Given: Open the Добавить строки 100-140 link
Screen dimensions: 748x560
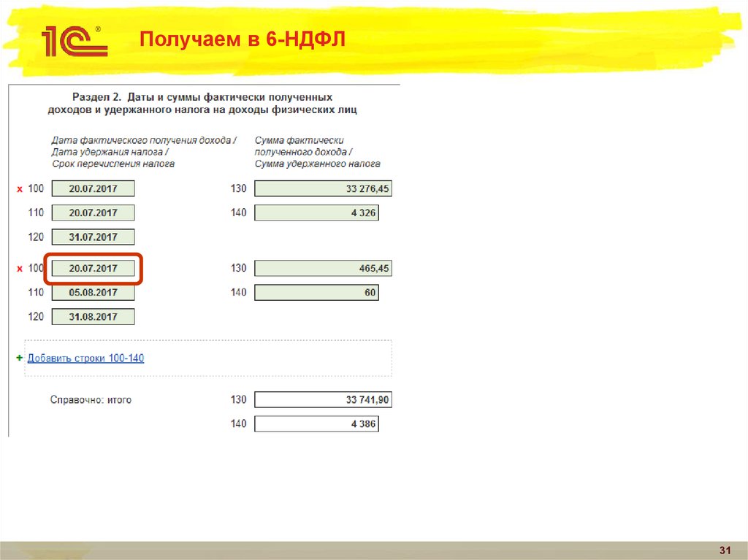Looking at the screenshot, I should [x=85, y=358].
